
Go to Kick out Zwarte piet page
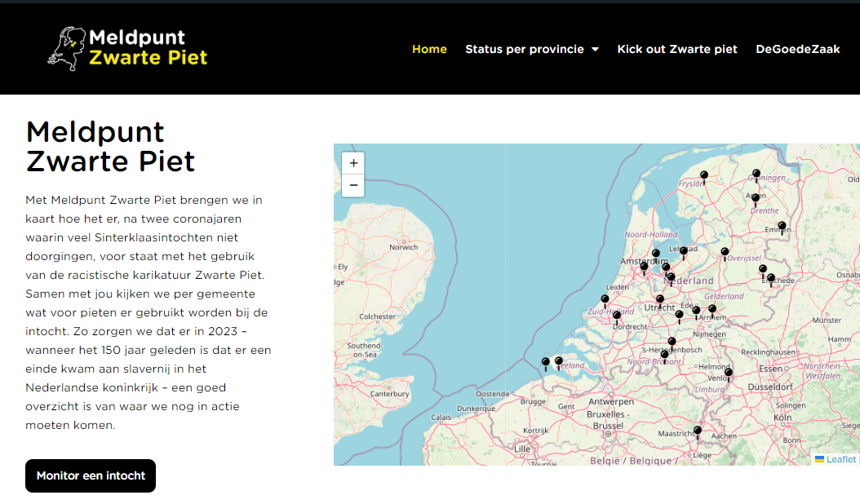pyautogui.click(x=677, y=50)
